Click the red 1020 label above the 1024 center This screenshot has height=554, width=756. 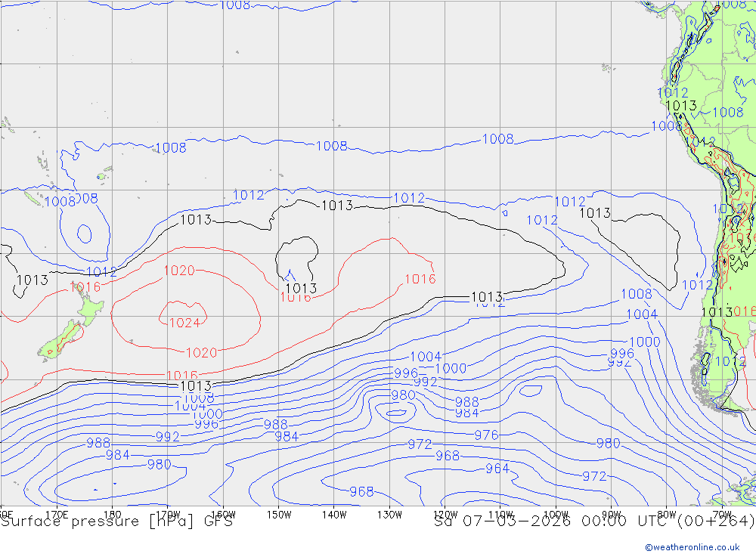[x=179, y=271]
